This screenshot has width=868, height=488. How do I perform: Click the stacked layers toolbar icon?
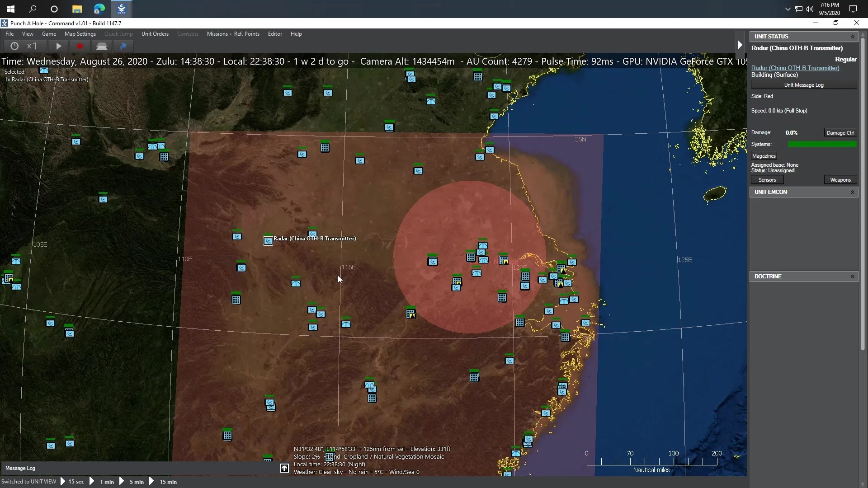(101, 46)
